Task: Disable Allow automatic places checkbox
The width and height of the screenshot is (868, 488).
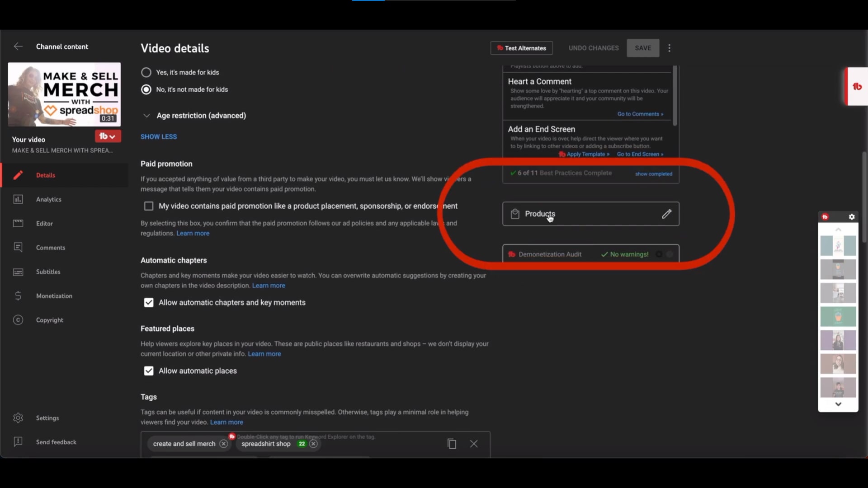Action: click(149, 371)
